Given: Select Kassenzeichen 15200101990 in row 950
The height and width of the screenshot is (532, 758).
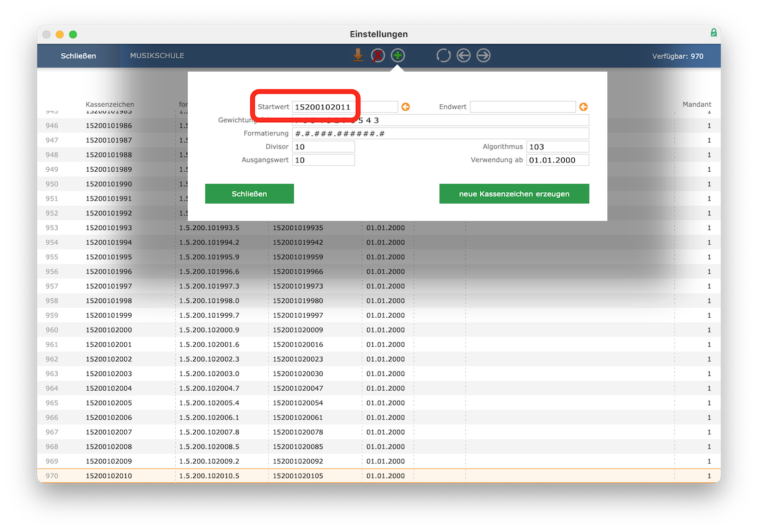Looking at the screenshot, I should tap(109, 184).
